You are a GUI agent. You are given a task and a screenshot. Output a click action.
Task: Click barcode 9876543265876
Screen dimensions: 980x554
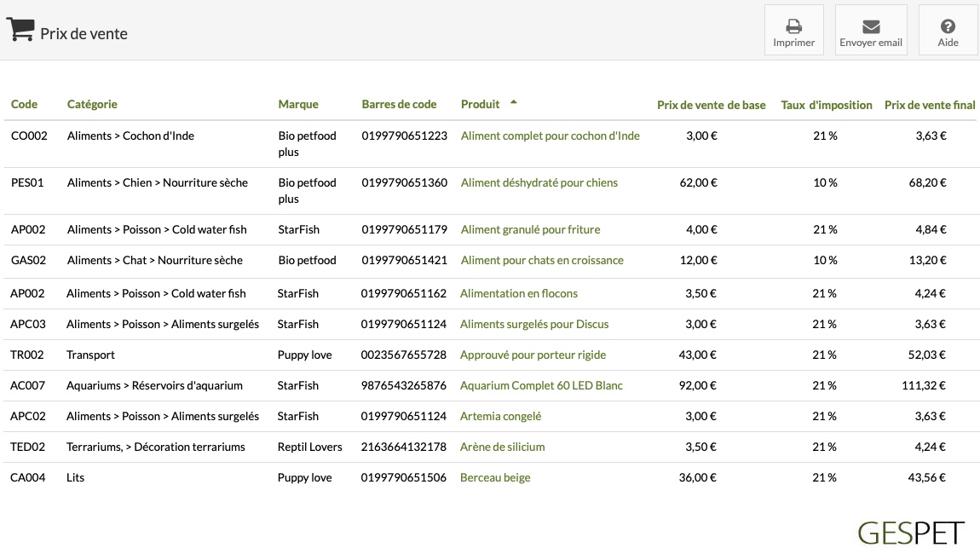(x=404, y=385)
